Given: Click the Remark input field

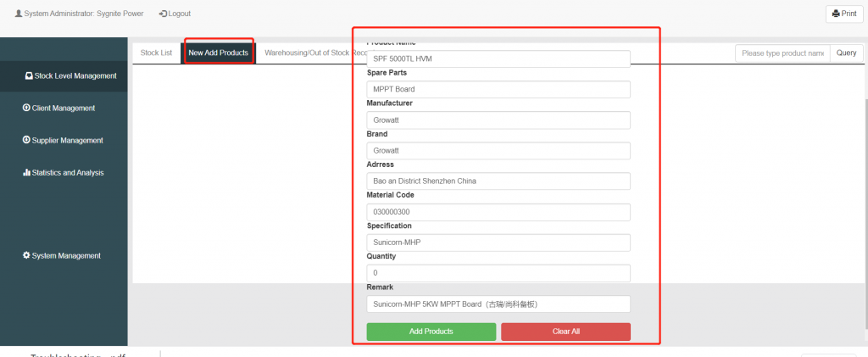Looking at the screenshot, I should click(x=498, y=304).
